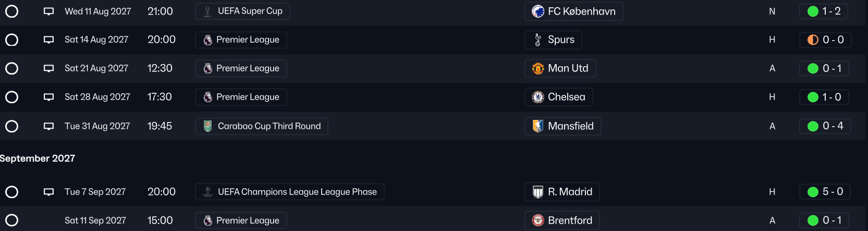
Task: Click TV icon on R. Madrid fixture
Action: (48, 192)
